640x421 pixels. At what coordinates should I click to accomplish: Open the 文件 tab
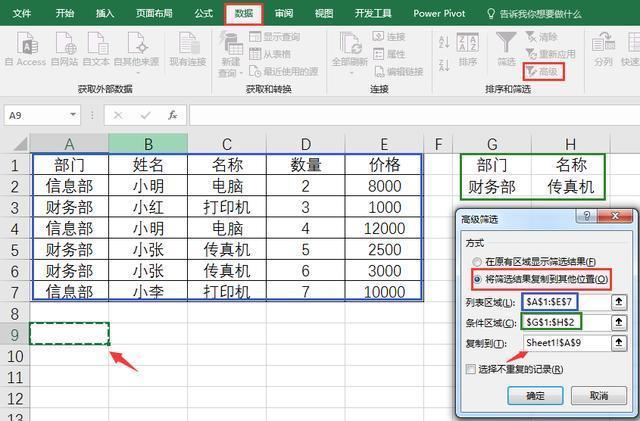tap(22, 13)
